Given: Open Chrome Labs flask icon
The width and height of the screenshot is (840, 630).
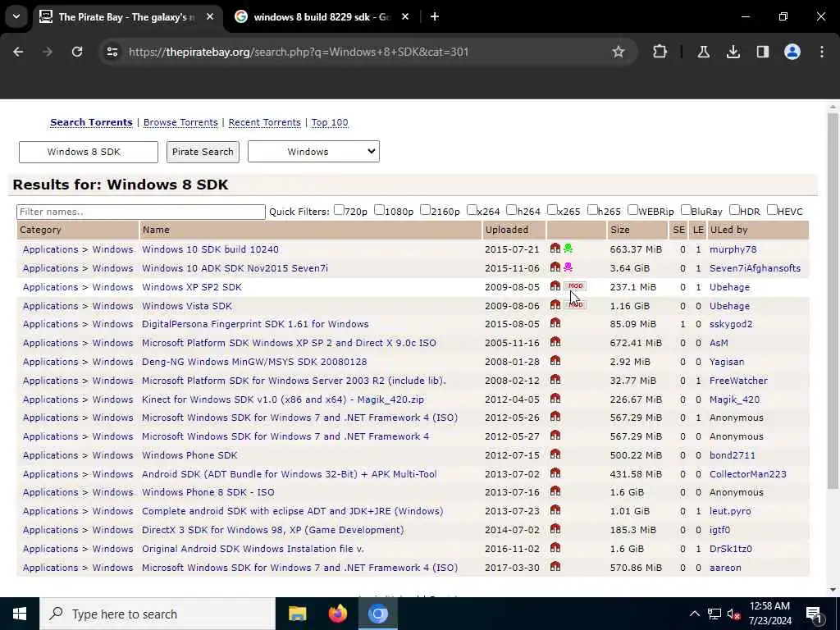Looking at the screenshot, I should click(x=703, y=52).
